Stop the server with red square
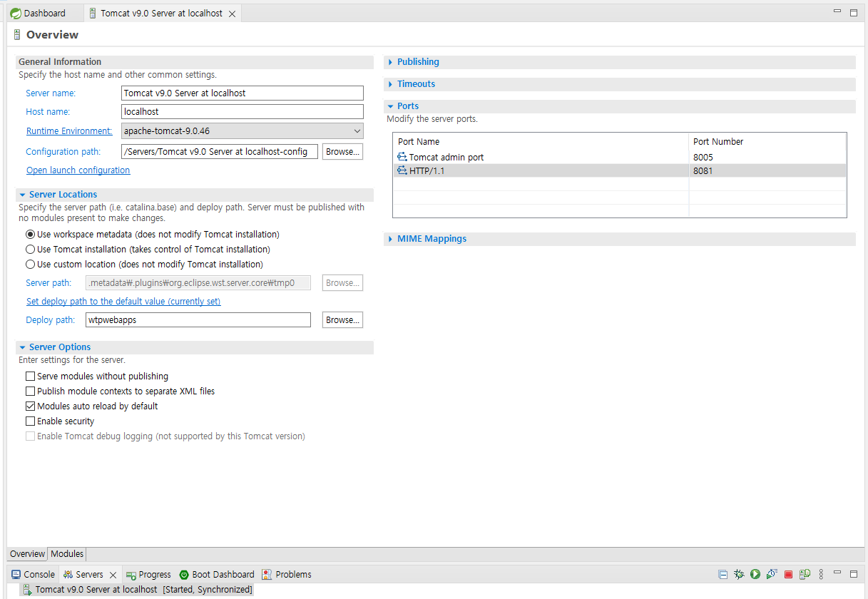Image resolution: width=868 pixels, height=599 pixels. tap(788, 574)
